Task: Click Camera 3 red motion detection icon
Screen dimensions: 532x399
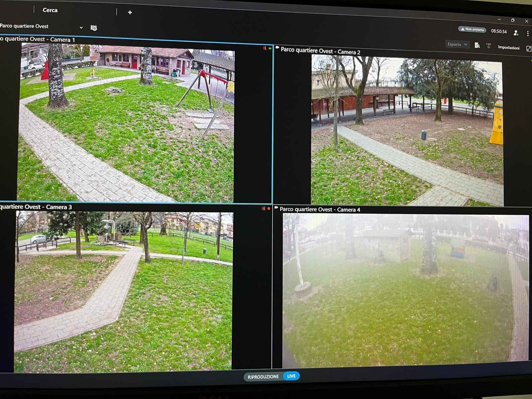Action: point(264,208)
